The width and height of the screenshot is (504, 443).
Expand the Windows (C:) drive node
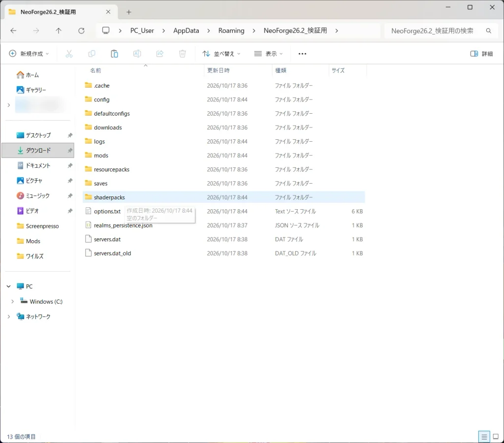(x=12, y=302)
